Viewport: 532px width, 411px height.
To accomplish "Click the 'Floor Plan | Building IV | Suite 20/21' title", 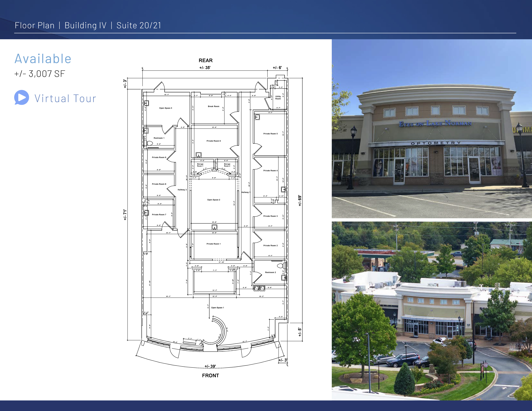I will pos(88,25).
